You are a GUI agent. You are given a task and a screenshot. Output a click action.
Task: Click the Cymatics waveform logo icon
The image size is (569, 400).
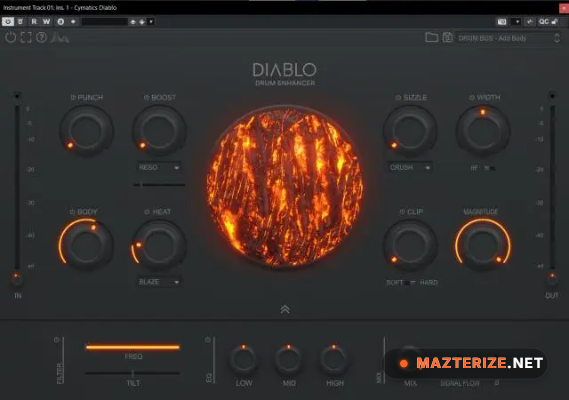60,37
